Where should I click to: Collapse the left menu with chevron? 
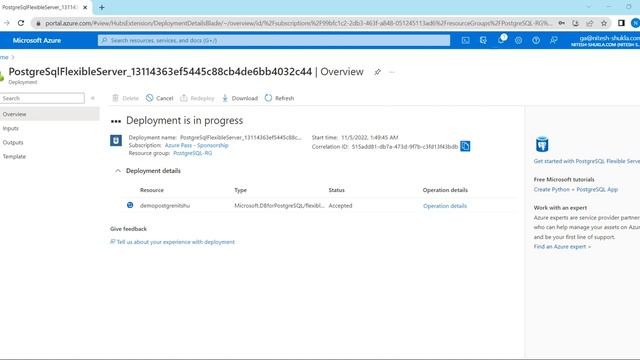click(93, 98)
